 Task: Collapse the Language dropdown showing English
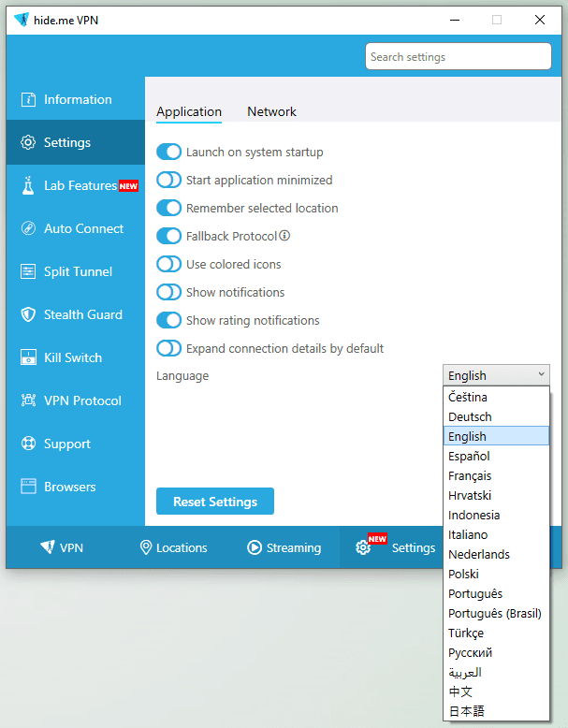[x=496, y=375]
